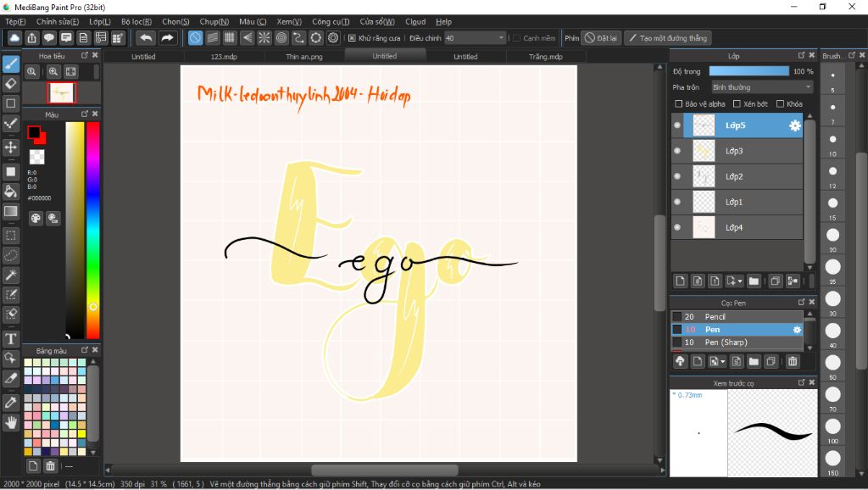Select the Pencil brush
Screen dimensions: 868x490
coord(737,317)
